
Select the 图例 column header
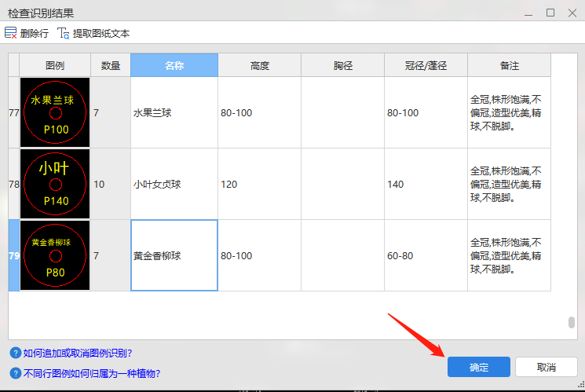55,65
